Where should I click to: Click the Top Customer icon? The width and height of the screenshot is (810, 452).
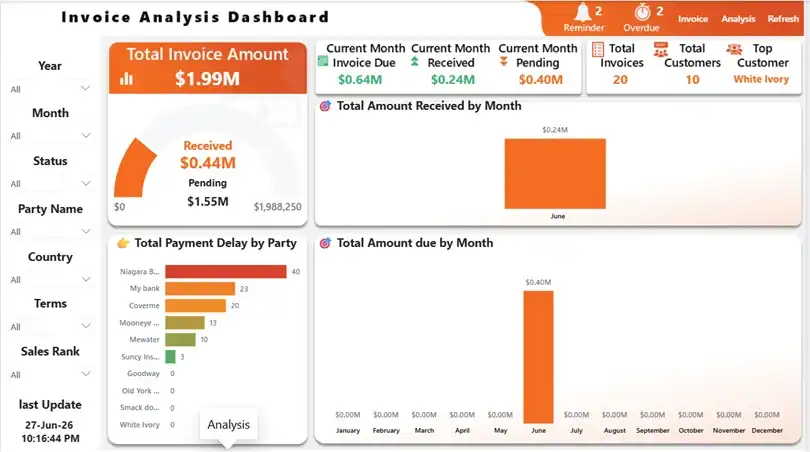click(734, 49)
